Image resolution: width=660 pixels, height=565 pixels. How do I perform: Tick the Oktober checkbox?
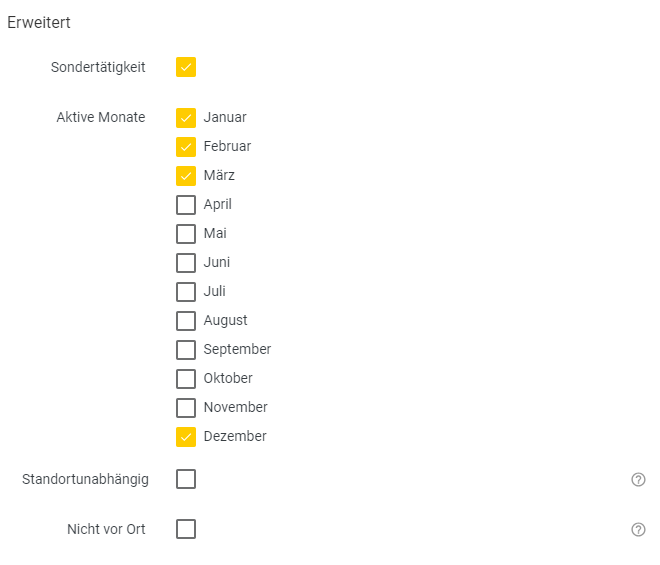pos(186,379)
